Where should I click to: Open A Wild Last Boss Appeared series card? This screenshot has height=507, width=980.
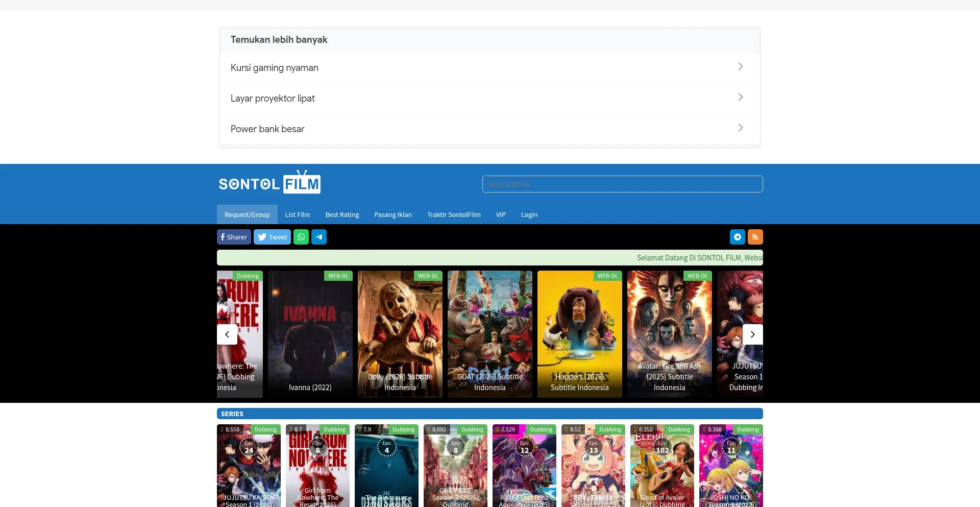tap(524, 466)
